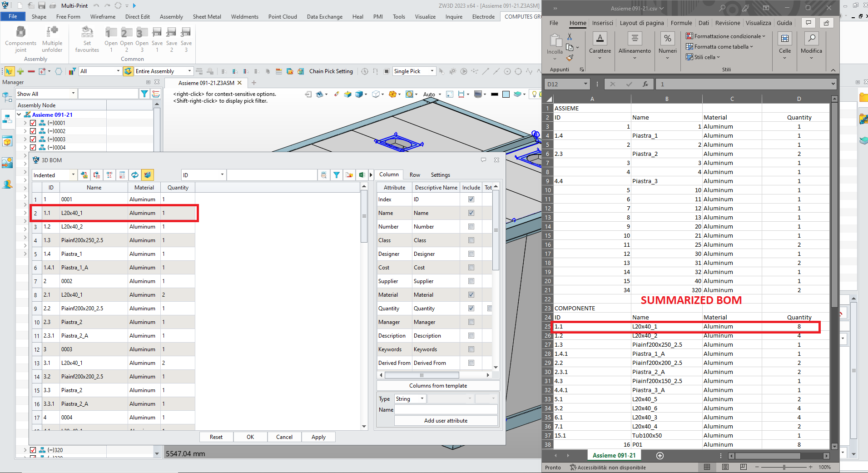The width and height of the screenshot is (868, 473).
Task: Click the filter funnel icon in 3D BOM toolbar
Action: coord(336,175)
